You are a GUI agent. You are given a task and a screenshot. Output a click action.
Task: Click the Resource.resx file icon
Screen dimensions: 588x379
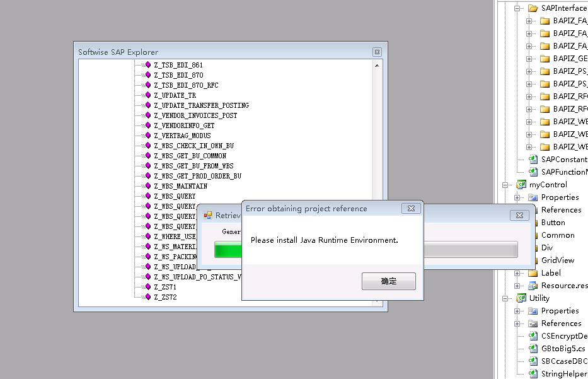pos(533,286)
